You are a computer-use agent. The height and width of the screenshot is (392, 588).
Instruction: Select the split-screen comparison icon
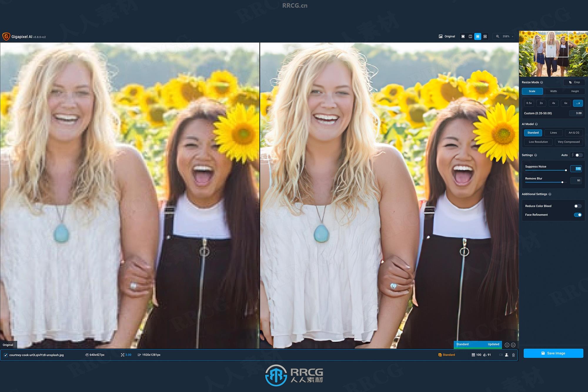tap(477, 37)
